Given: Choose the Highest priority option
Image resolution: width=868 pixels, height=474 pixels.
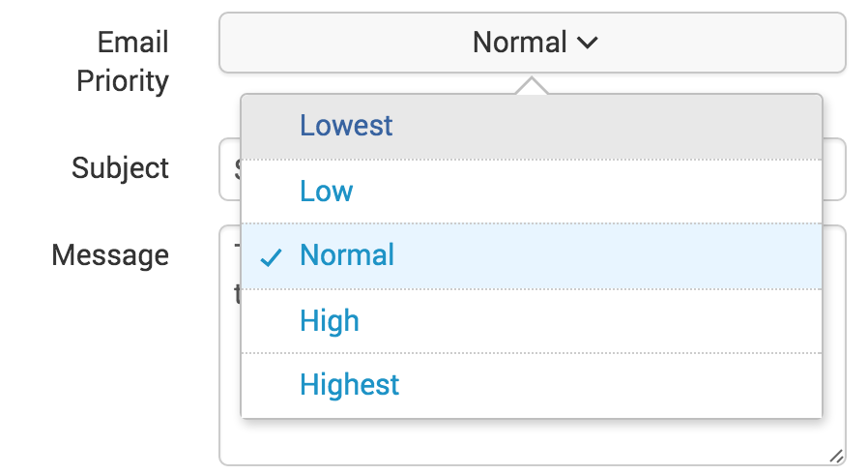Looking at the screenshot, I should (532, 385).
